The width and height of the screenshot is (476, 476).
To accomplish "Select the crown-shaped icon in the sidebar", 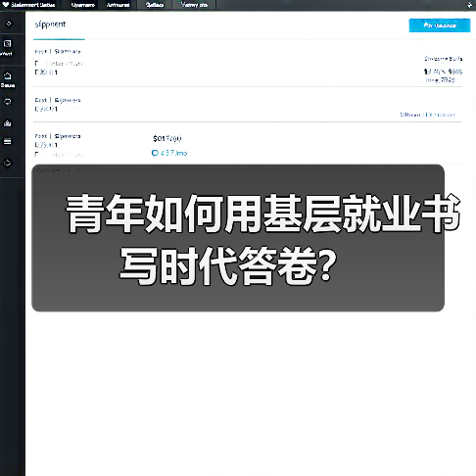I will click(x=7, y=123).
